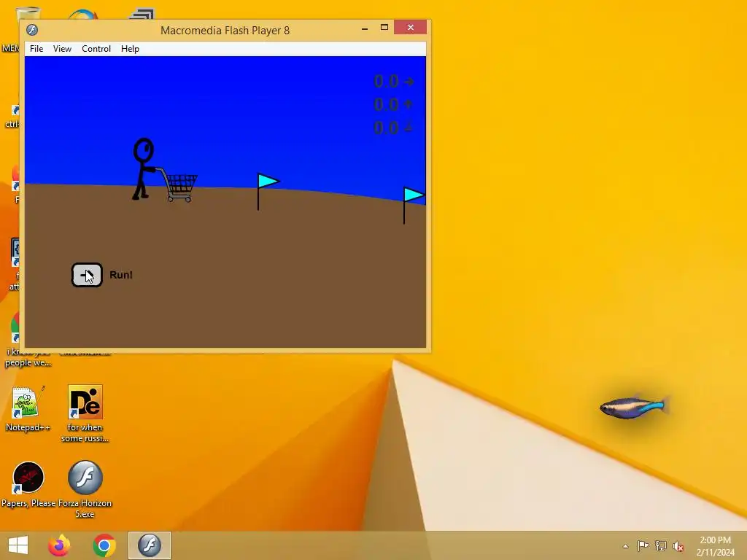Maximize the Flash Player window
Image resolution: width=747 pixels, height=560 pixels.
pyautogui.click(x=384, y=28)
